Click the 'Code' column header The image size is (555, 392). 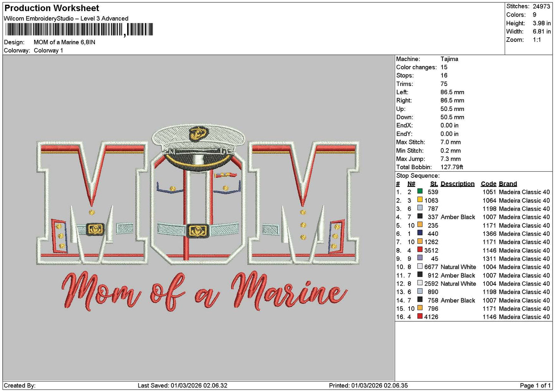coord(489,184)
